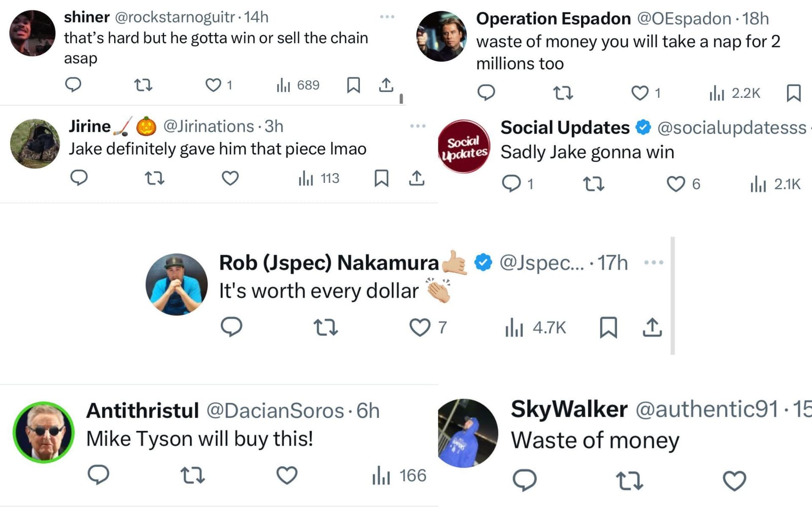
Task: Bookmark Jirine's tweet
Action: (x=382, y=179)
